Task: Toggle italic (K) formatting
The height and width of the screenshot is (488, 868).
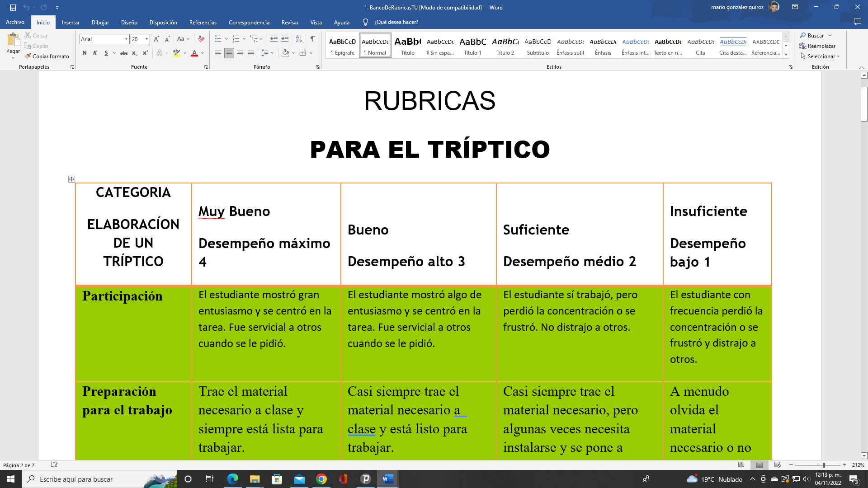Action: 95,53
